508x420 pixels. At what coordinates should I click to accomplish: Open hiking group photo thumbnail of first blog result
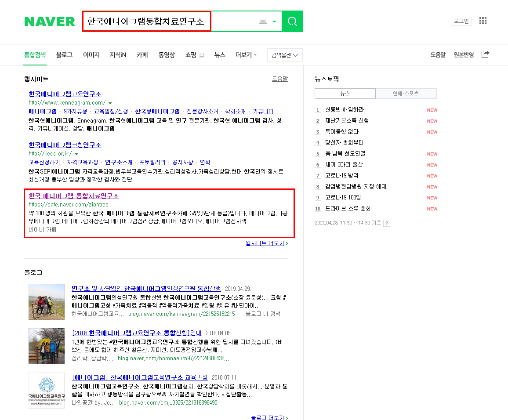tap(47, 302)
